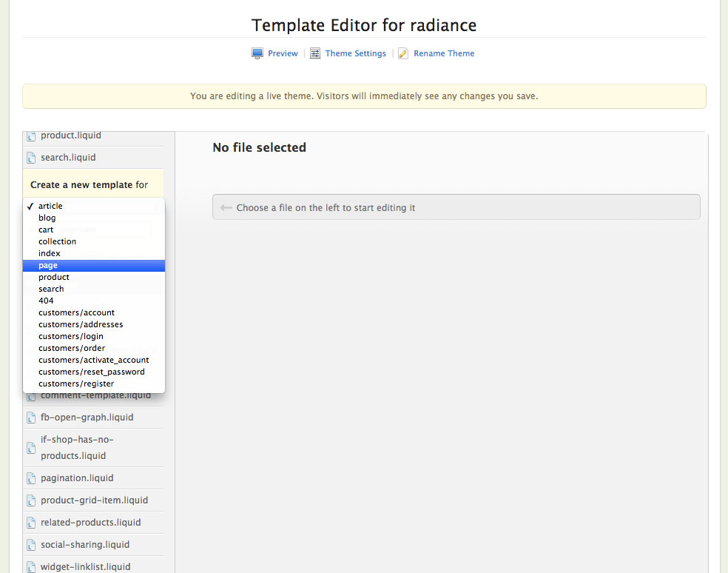Click the Theme Settings link
This screenshot has width=728, height=573.
354,53
